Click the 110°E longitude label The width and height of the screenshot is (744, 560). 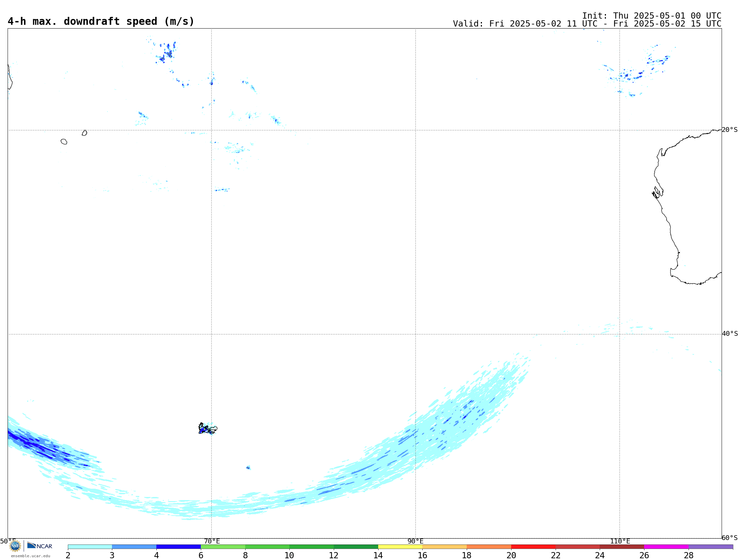click(620, 541)
